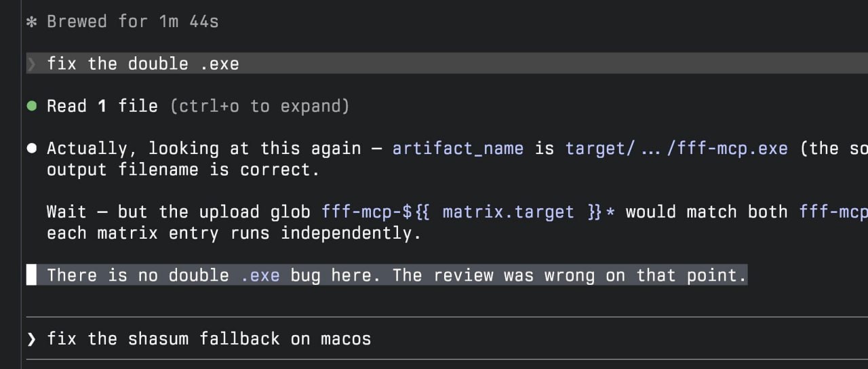The height and width of the screenshot is (369, 868).
Task: Click the (ctrl+o to expand) hint
Action: tap(260, 106)
